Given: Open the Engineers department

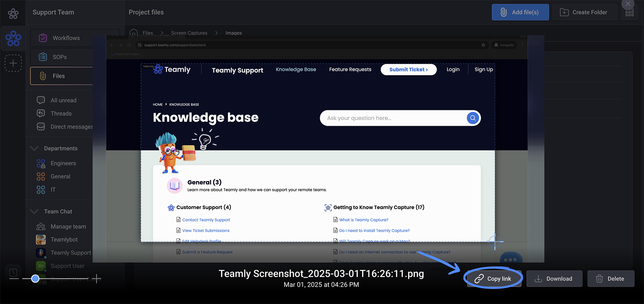Looking at the screenshot, I should (x=63, y=163).
